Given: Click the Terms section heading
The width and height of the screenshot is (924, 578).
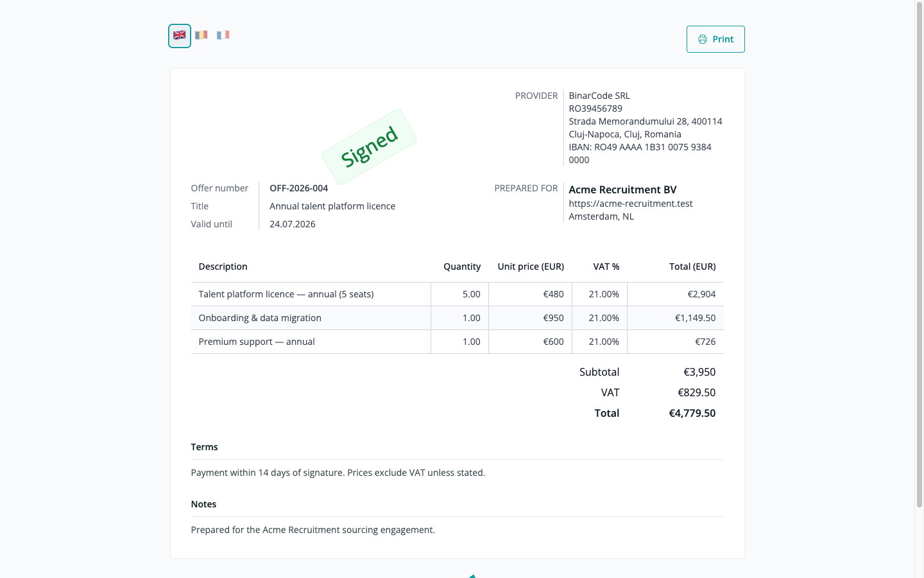Looking at the screenshot, I should [x=204, y=447].
